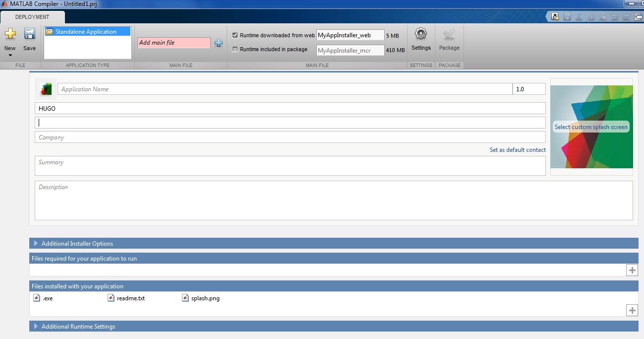The width and height of the screenshot is (644, 339).
Task: Click the application icon beside Application Name
Action: (x=46, y=89)
